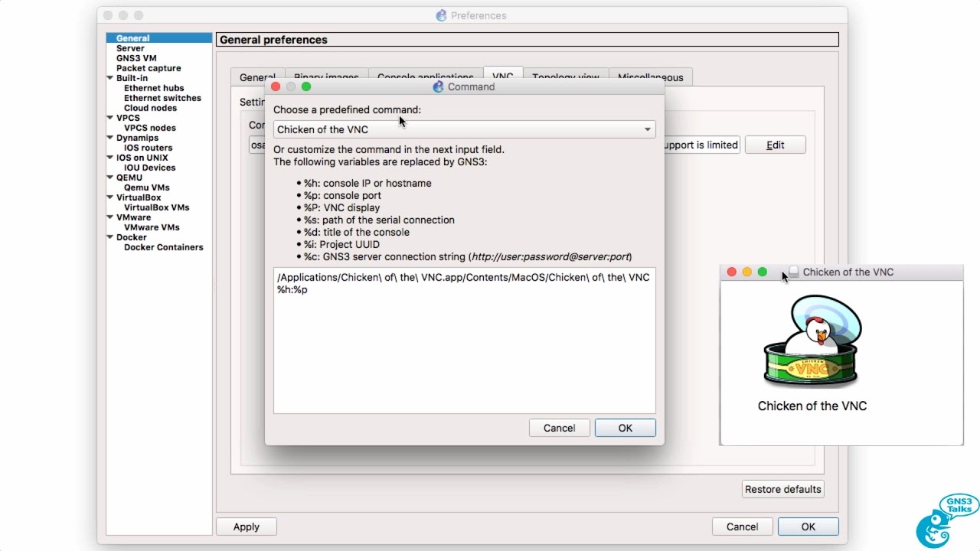
Task: Open the predefined command dropdown
Action: 464,129
